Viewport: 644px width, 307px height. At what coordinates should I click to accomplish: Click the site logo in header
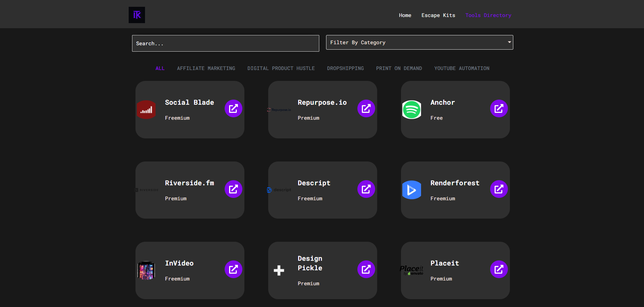(x=137, y=15)
